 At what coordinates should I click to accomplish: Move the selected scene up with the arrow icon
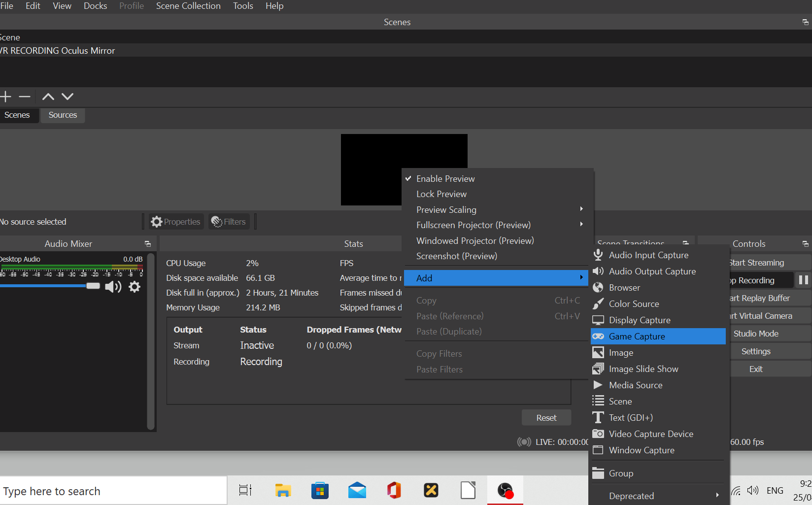click(47, 97)
